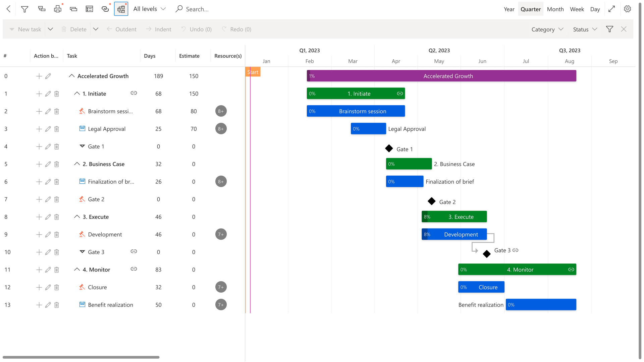This screenshot has width=644, height=362.
Task: Click the Search input field
Action: coord(197,9)
